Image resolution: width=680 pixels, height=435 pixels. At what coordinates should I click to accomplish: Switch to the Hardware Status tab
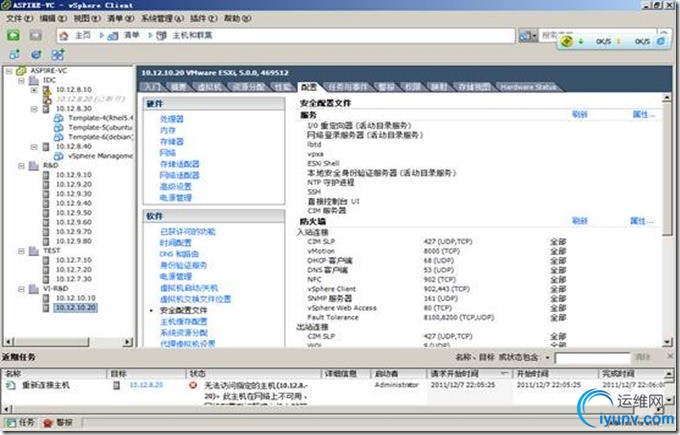(528, 87)
